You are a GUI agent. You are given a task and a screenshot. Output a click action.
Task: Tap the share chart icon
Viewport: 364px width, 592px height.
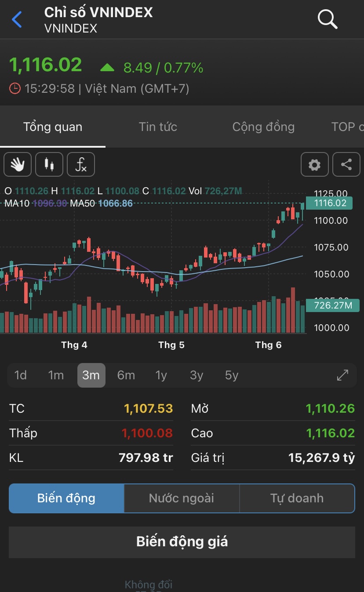pos(346,165)
